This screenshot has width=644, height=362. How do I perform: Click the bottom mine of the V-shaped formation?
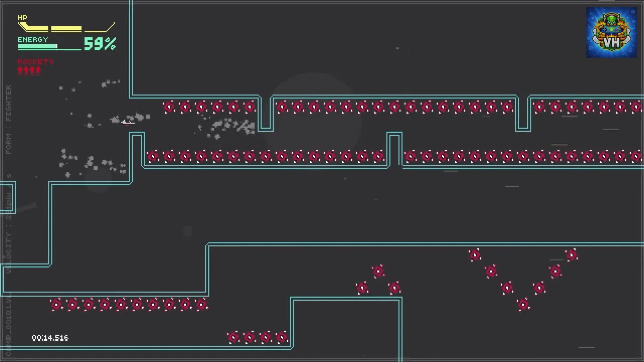click(x=523, y=304)
